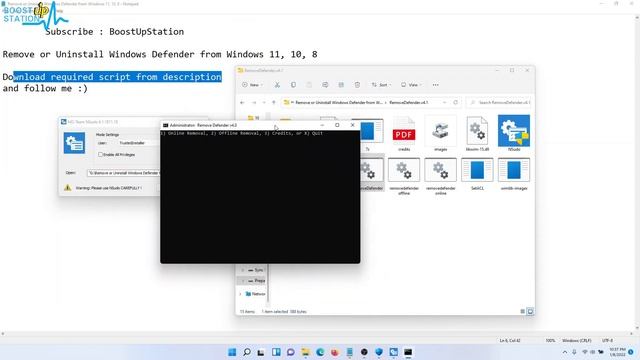Click inside the Remove Defender console window

[260, 196]
